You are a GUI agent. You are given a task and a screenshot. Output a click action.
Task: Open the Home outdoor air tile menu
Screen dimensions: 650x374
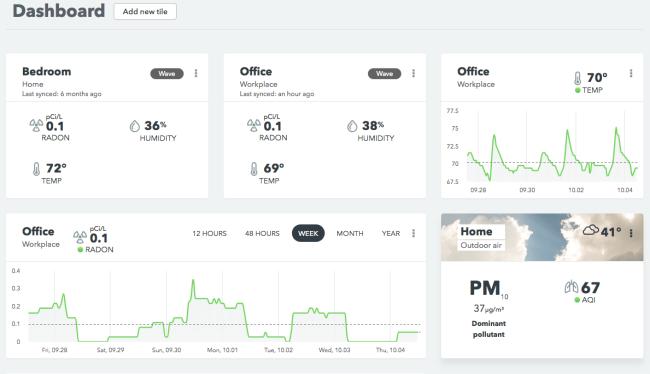pos(631,233)
